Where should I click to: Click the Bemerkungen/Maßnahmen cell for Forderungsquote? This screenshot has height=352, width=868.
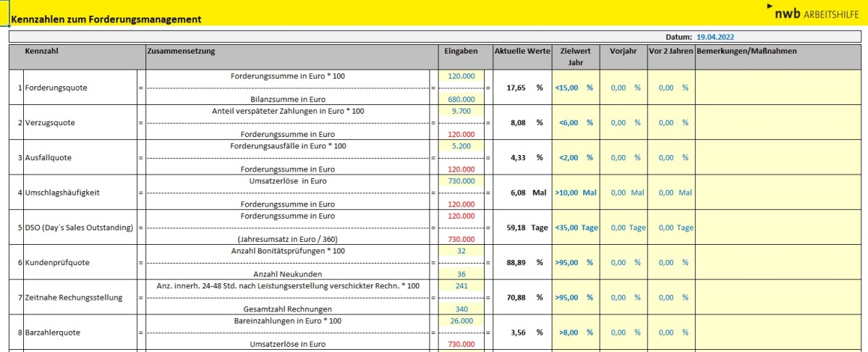point(780,88)
